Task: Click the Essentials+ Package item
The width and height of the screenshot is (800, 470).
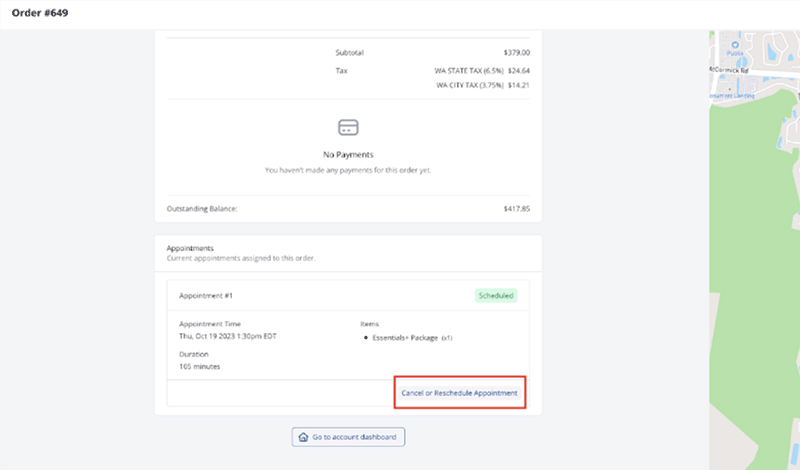Action: (410, 338)
